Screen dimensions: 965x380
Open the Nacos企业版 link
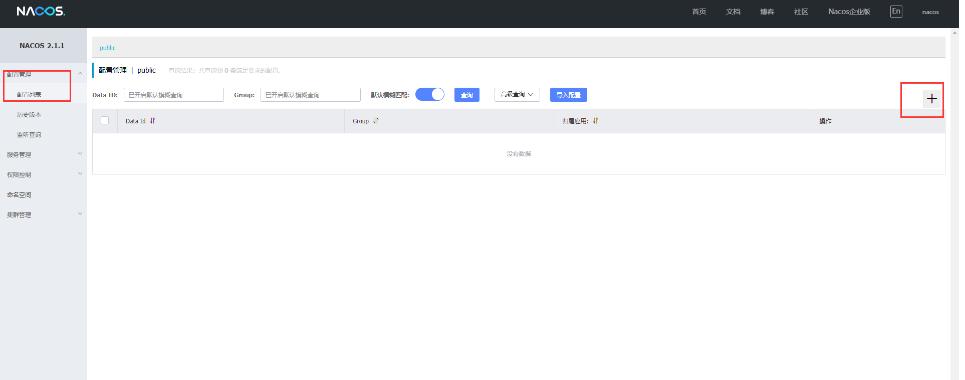[849, 12]
